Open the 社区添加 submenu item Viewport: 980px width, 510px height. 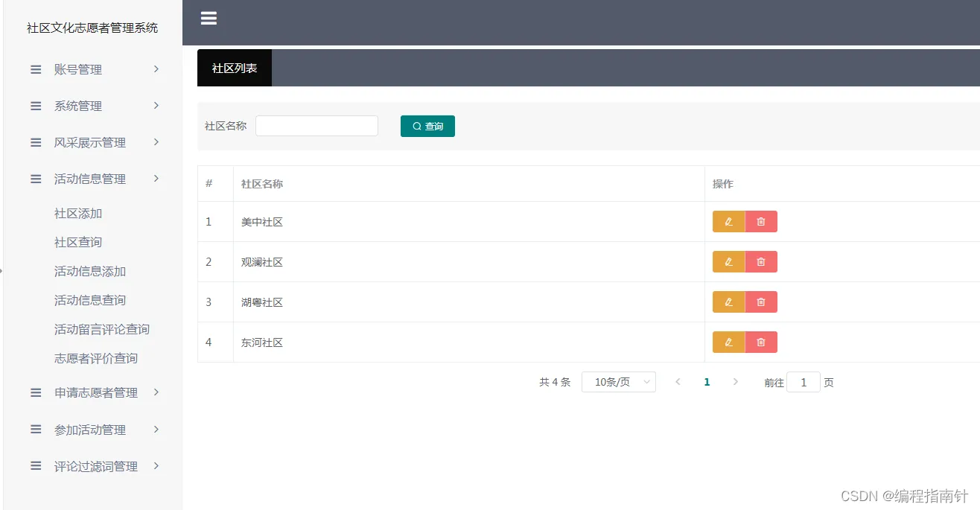coord(78,214)
